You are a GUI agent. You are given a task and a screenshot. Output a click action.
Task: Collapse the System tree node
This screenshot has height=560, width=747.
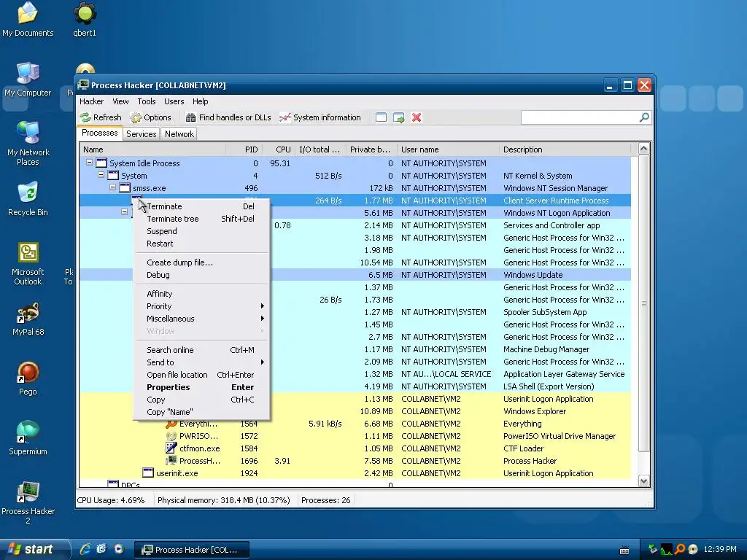coord(101,175)
